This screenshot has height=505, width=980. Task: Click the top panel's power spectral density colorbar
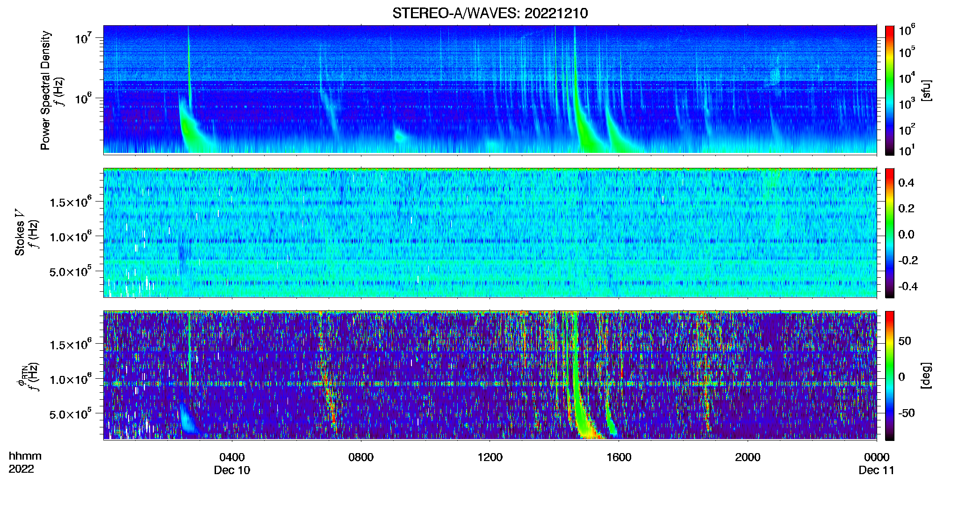[x=890, y=90]
